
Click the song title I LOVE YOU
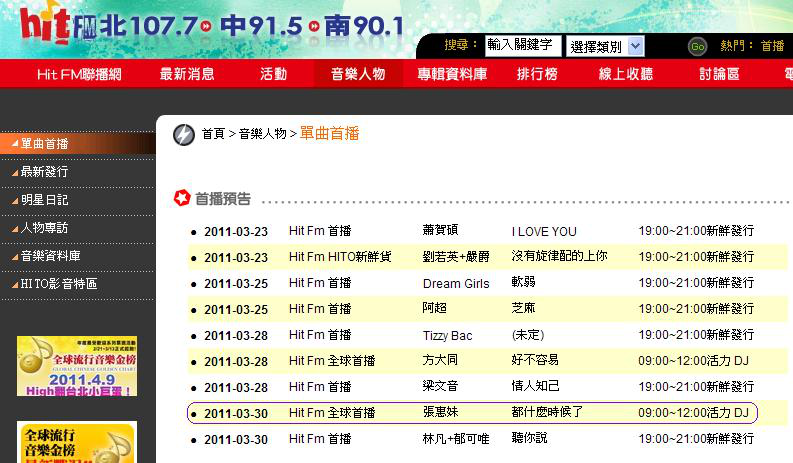click(x=544, y=232)
